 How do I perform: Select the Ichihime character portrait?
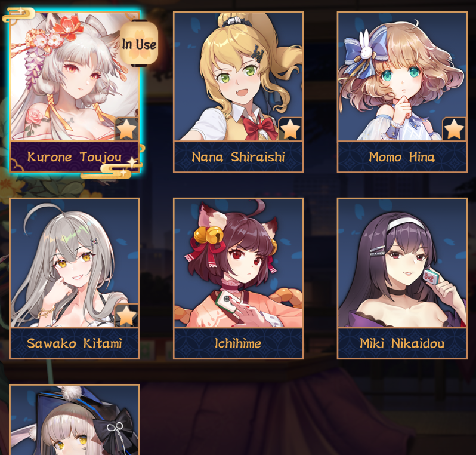(x=239, y=263)
